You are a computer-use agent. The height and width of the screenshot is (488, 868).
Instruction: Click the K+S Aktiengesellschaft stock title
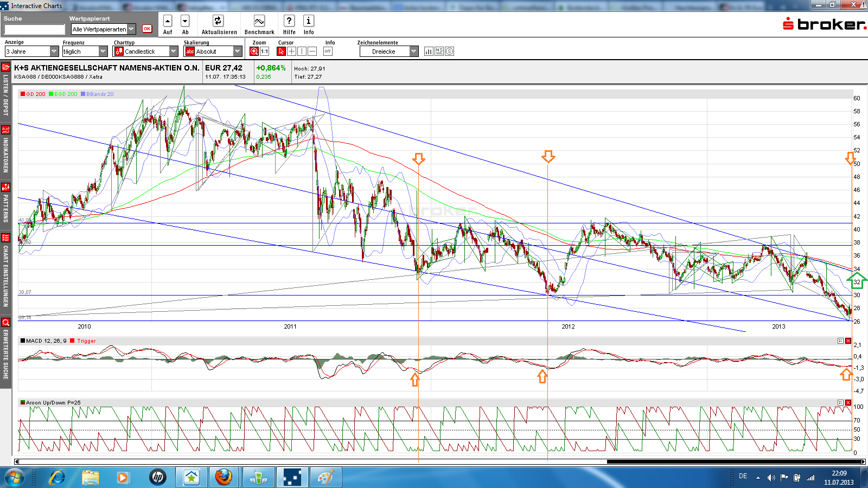tap(107, 68)
